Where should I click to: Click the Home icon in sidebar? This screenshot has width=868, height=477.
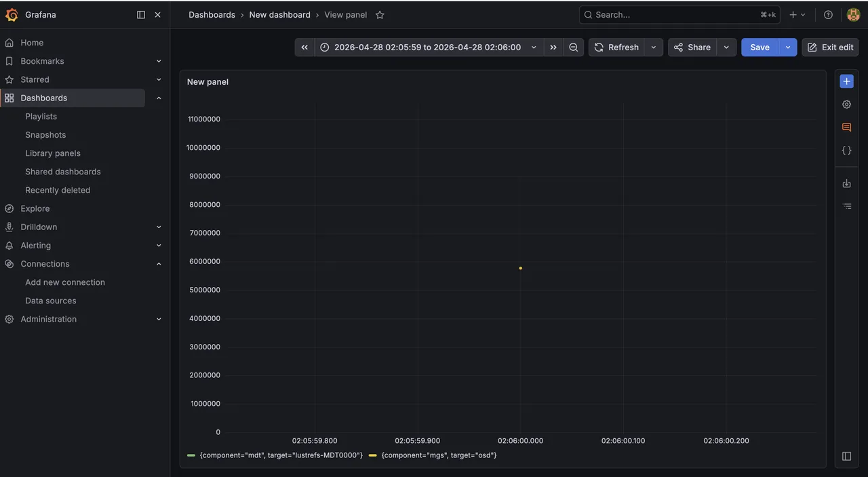point(9,43)
